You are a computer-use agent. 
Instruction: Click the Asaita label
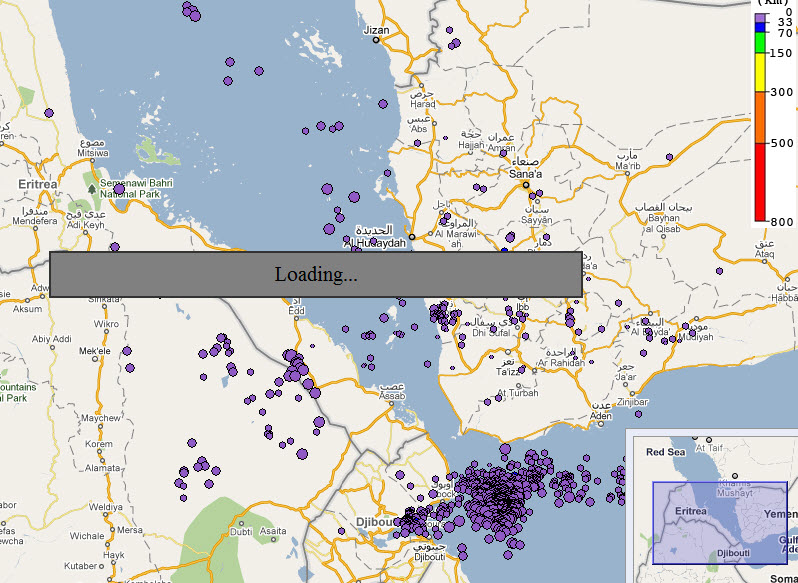pyautogui.click(x=274, y=531)
